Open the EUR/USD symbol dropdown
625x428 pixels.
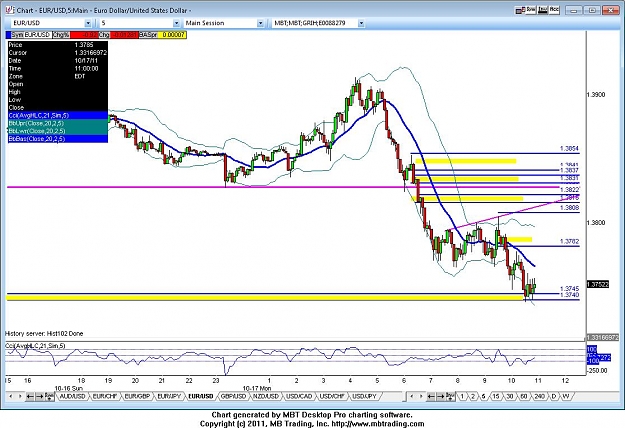tap(88, 23)
